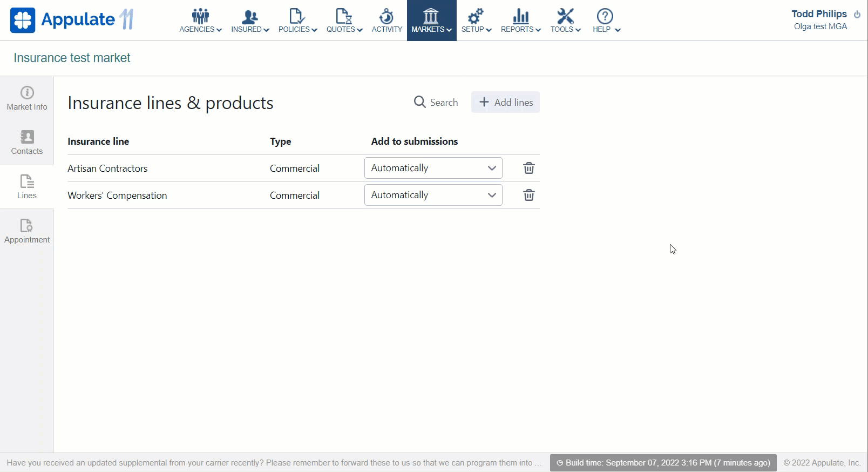The image size is (868, 472).
Task: Click the Insurance line column header
Action: coord(98,141)
